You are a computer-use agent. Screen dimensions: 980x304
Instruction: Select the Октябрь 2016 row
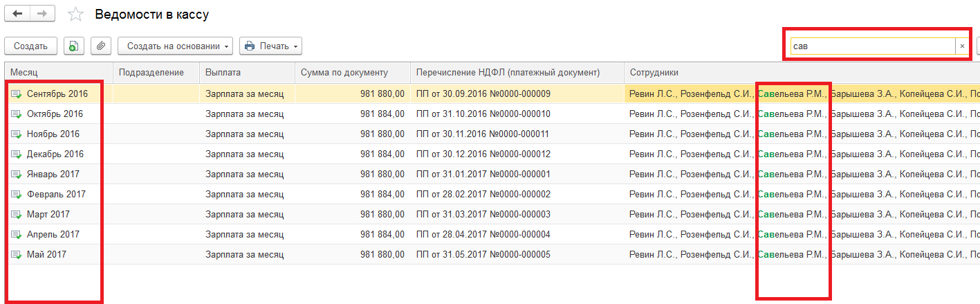tap(492, 114)
